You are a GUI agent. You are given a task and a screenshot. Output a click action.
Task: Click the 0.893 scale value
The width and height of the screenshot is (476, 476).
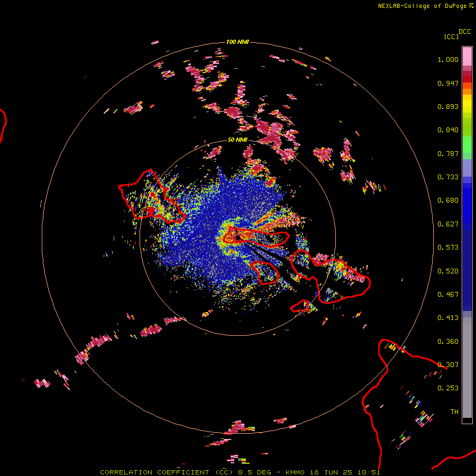point(448,106)
